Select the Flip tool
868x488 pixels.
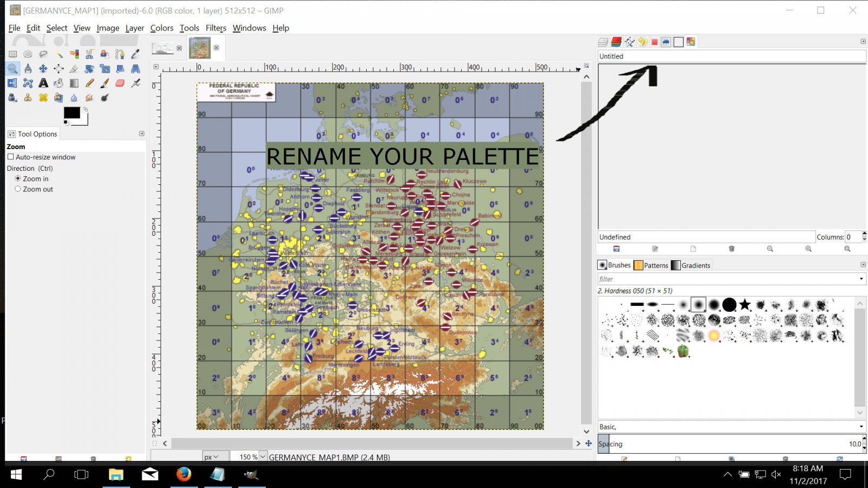(x=12, y=83)
